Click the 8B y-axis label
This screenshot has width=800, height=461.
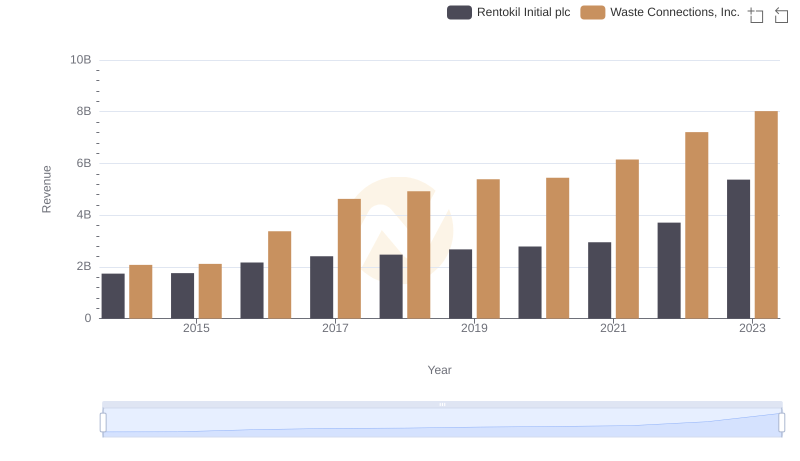pos(84,111)
